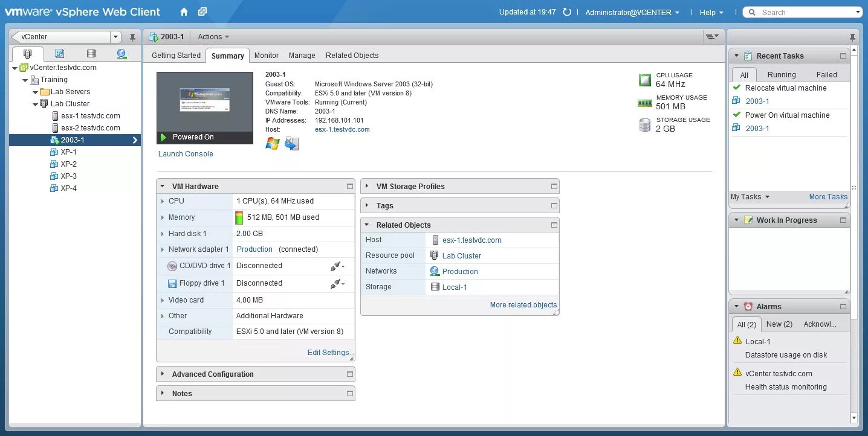Click the Launch Console link

(186, 154)
